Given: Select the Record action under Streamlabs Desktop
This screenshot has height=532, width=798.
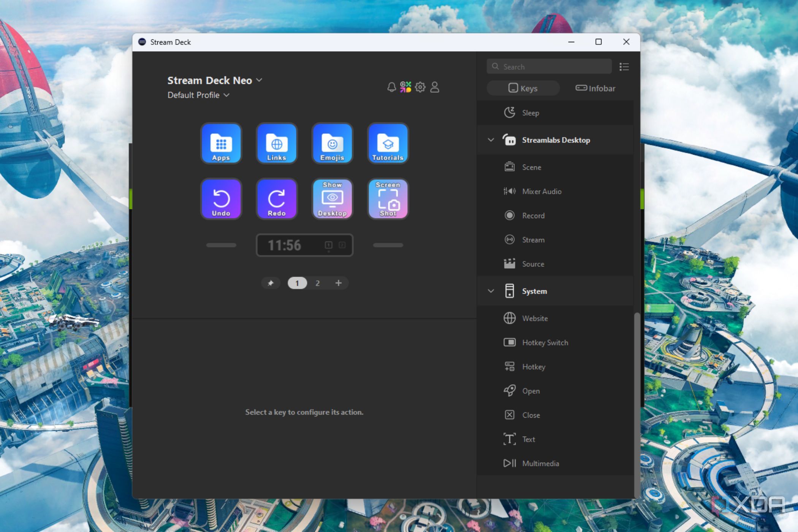Looking at the screenshot, I should [x=534, y=215].
